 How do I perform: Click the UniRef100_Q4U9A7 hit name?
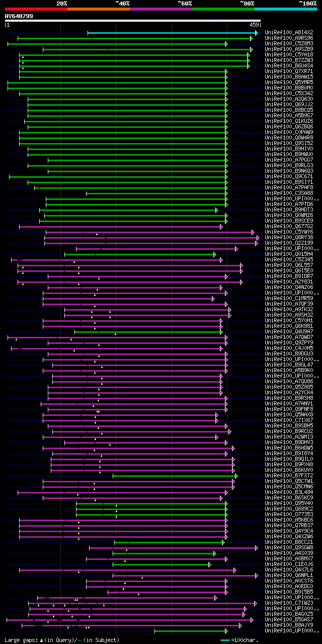[x=289, y=332]
